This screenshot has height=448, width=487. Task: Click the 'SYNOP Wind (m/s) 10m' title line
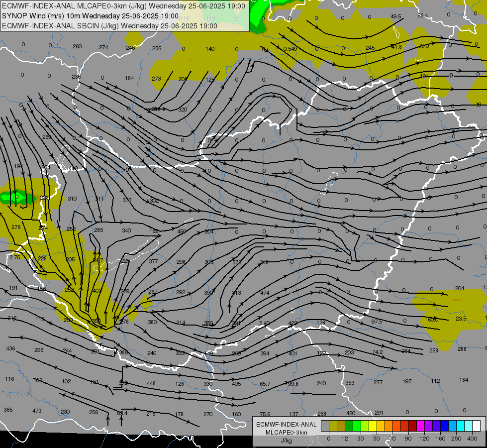(x=90, y=16)
